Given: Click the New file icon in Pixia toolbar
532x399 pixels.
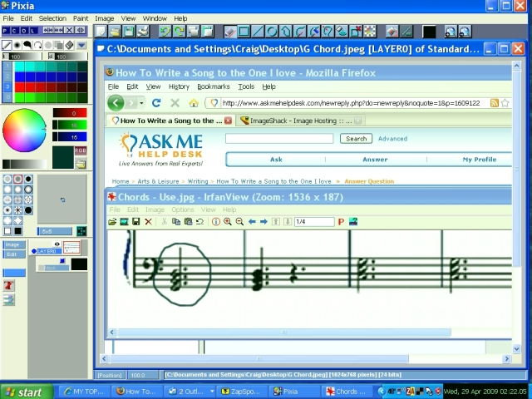Looking at the screenshot, I should [x=103, y=32].
